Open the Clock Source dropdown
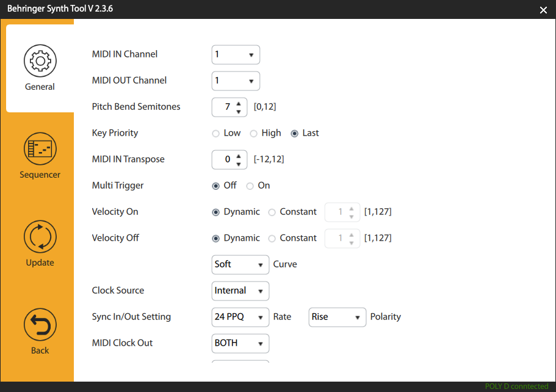The height and width of the screenshot is (392, 556). [240, 291]
